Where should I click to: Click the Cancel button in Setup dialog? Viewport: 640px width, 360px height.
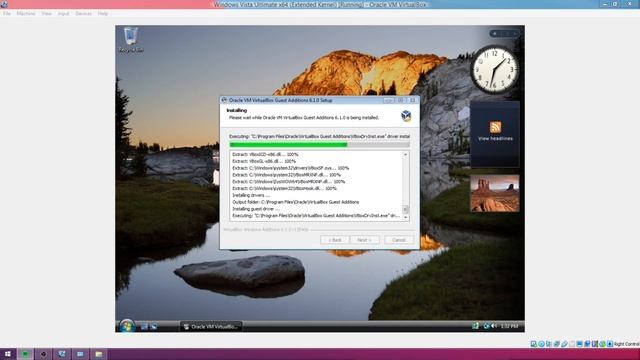tap(399, 240)
